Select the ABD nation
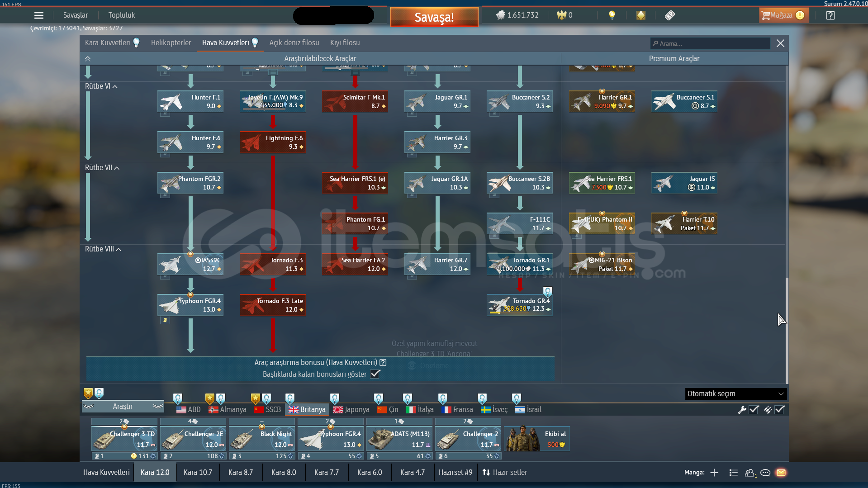The height and width of the screenshot is (488, 868). pyautogui.click(x=189, y=410)
